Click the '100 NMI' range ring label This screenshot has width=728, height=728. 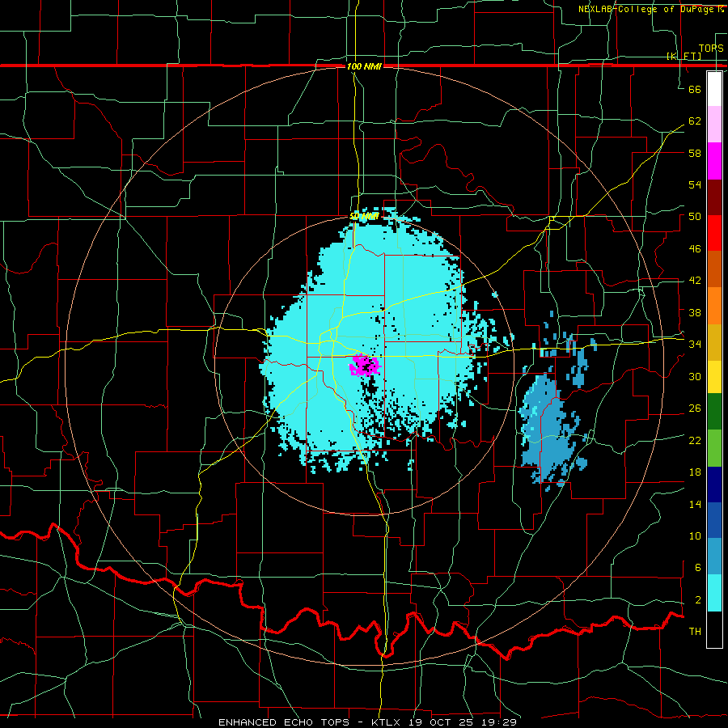tap(364, 66)
